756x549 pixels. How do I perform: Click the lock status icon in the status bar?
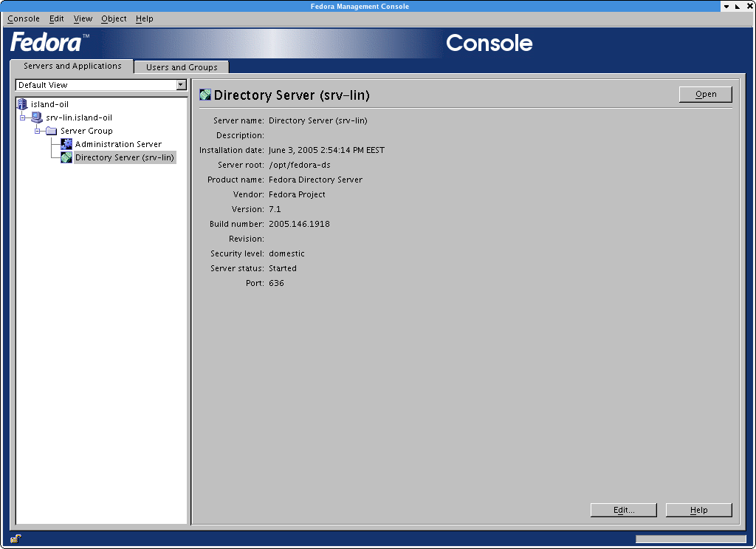16,539
